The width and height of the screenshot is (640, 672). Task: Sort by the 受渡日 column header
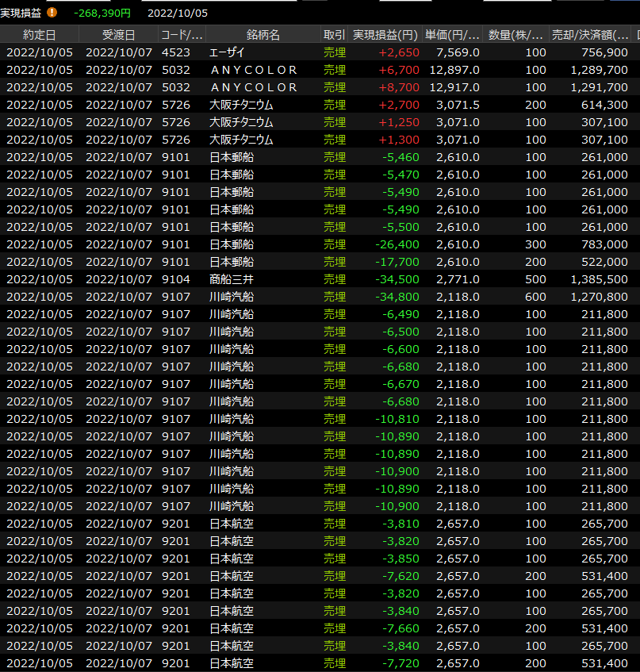(118, 35)
